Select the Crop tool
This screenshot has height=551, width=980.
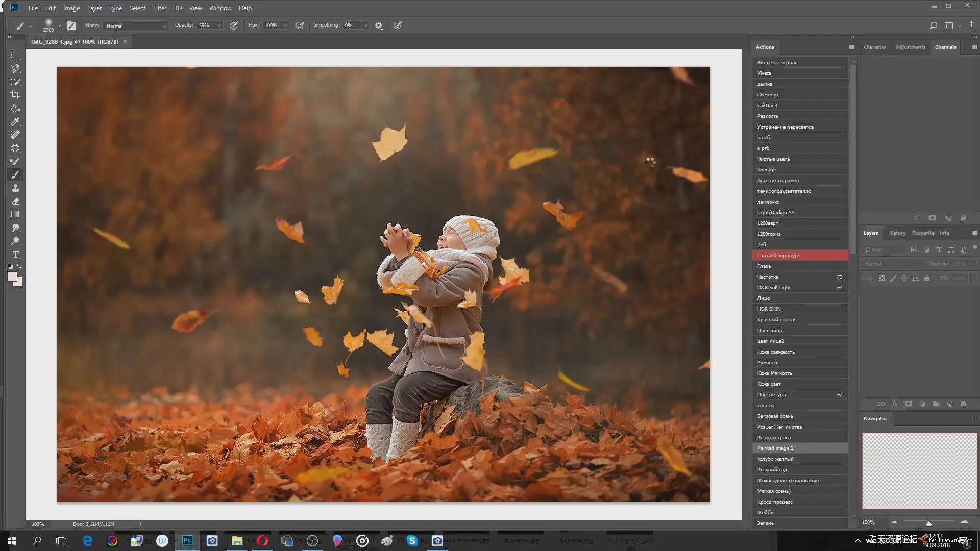(x=15, y=95)
